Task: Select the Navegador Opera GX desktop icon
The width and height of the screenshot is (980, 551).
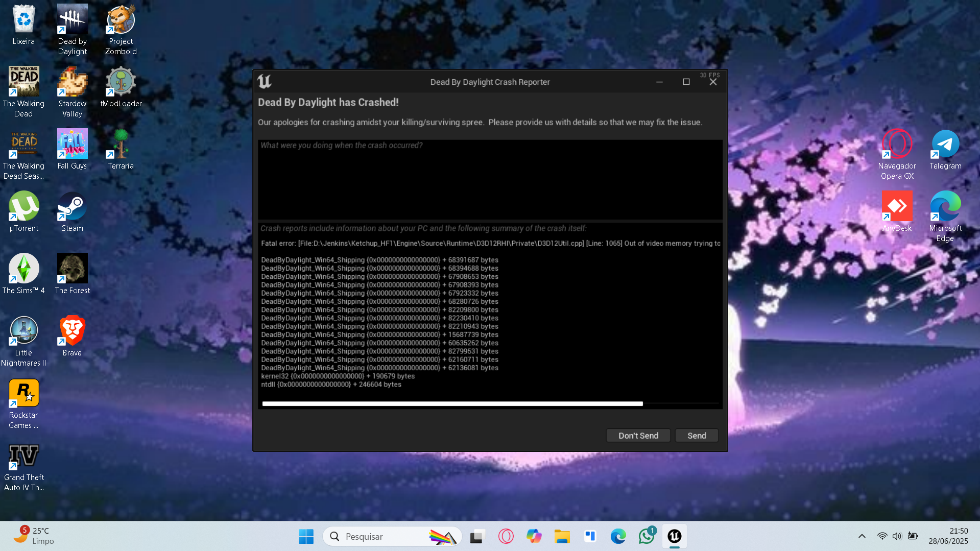Action: click(x=897, y=154)
